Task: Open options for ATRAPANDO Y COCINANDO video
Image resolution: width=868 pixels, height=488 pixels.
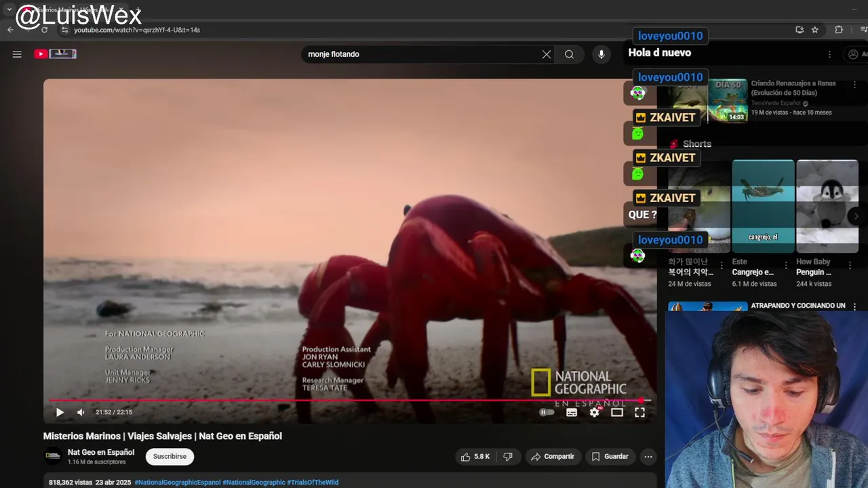Action: tap(854, 306)
